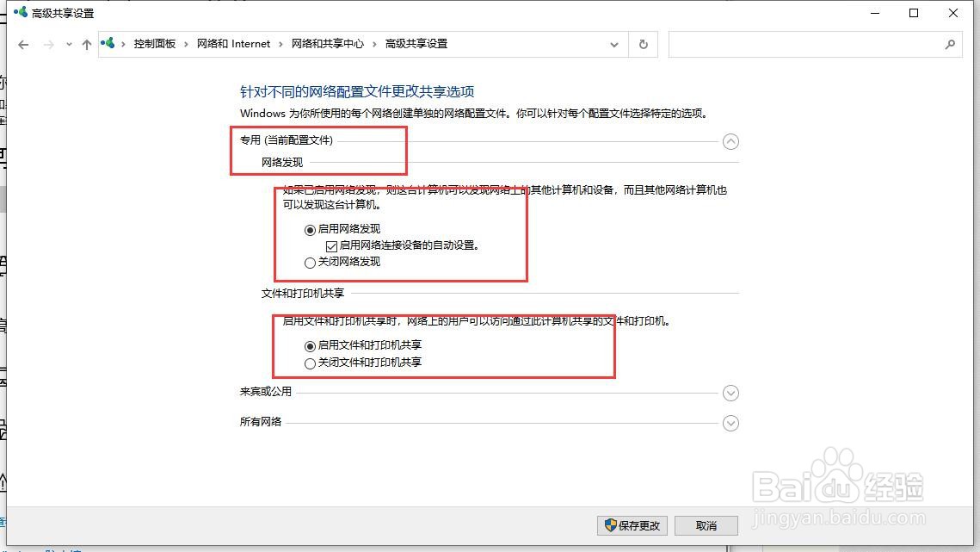Click the 保存更改 button
This screenshot has height=552, width=980.
click(x=632, y=525)
